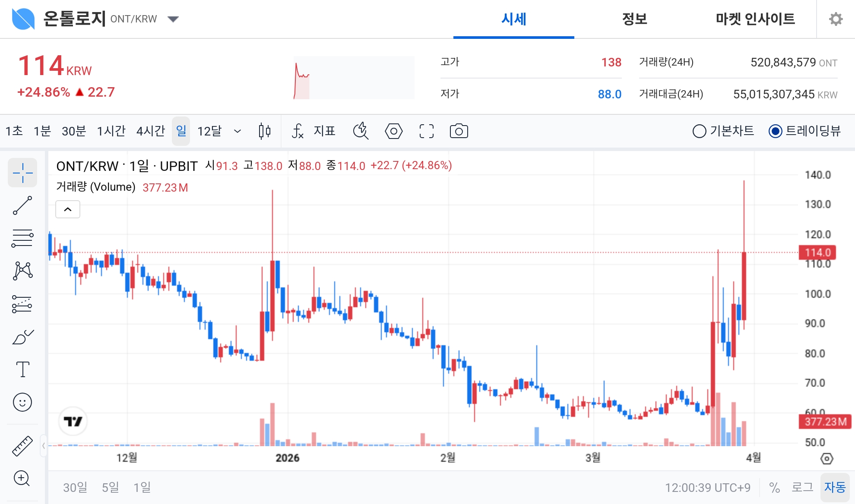Select the text annotation tool

[x=22, y=369]
